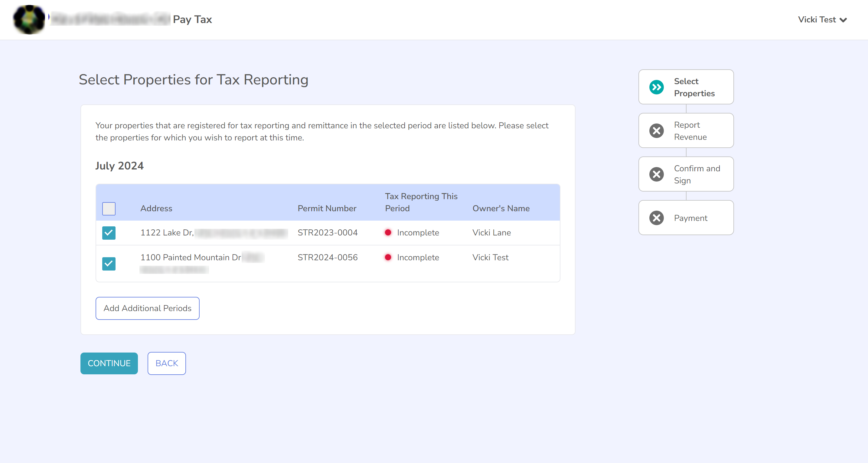Image resolution: width=868 pixels, height=463 pixels.
Task: Click the Address column header
Action: point(156,209)
